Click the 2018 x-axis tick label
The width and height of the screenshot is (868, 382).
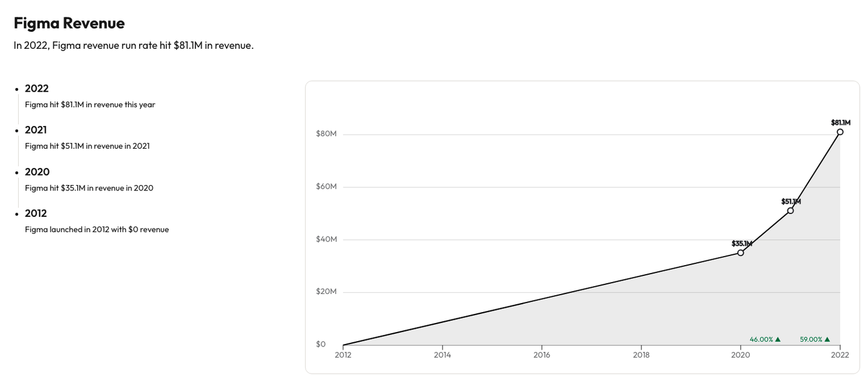tap(641, 355)
